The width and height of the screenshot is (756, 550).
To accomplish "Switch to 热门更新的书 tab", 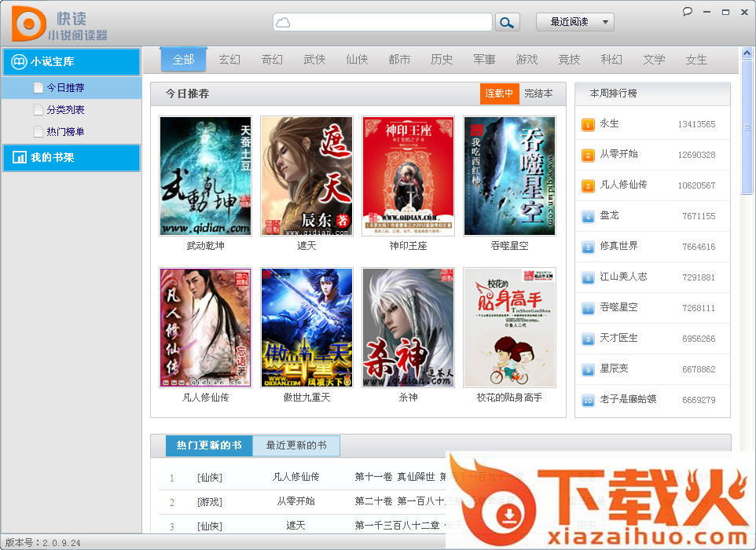I will [209, 445].
